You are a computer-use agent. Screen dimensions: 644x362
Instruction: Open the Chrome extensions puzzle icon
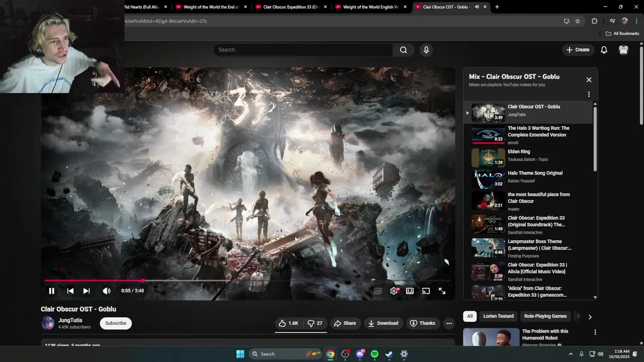[594, 21]
